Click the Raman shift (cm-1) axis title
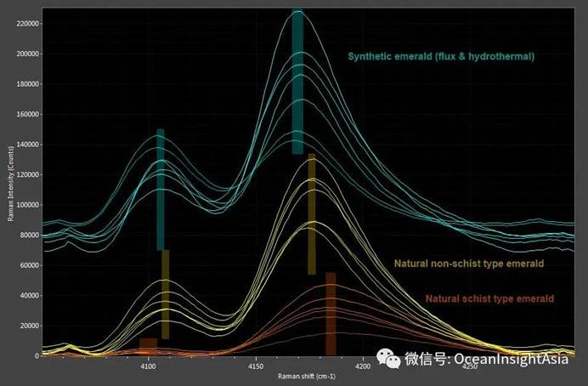This screenshot has width=588, height=386. (302, 375)
